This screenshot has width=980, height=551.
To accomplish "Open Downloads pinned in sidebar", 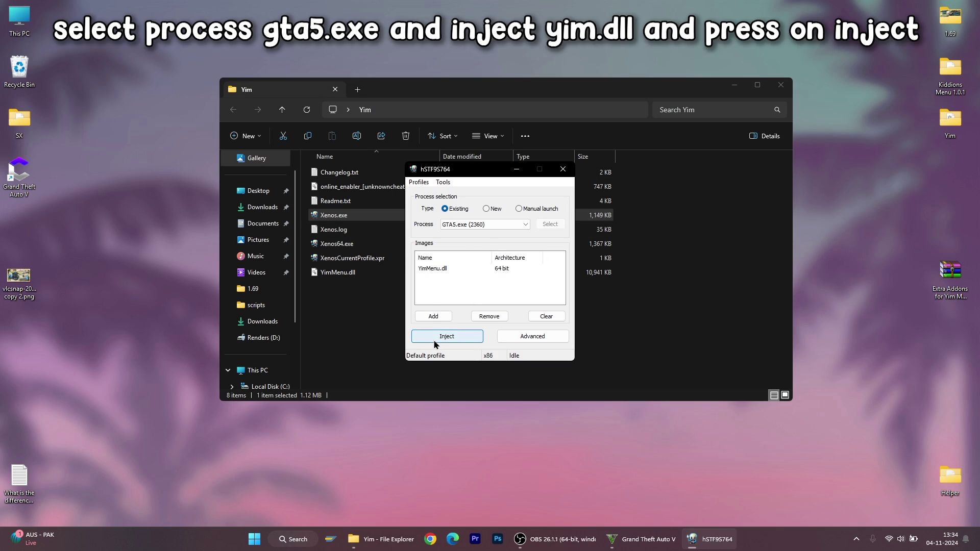I will [262, 207].
